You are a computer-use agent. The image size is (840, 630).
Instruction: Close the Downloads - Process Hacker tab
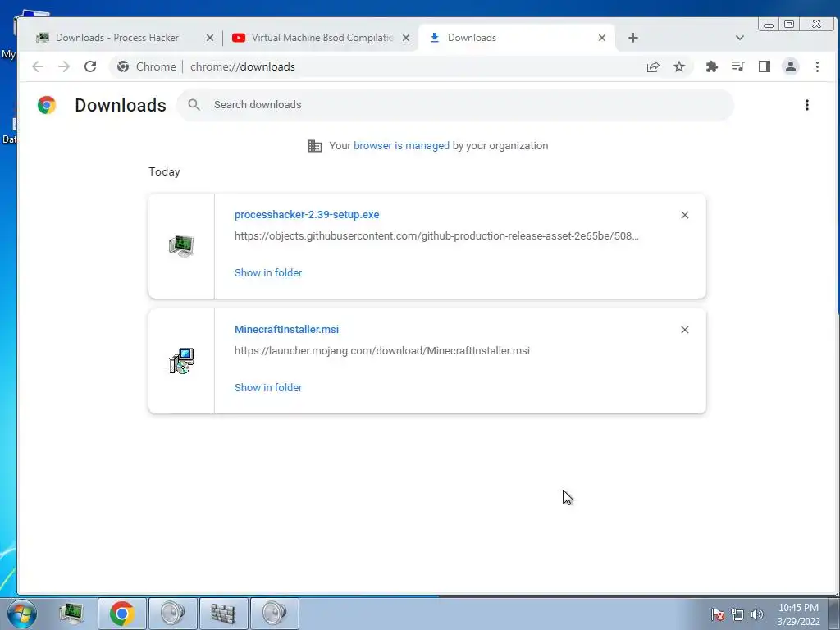point(210,38)
